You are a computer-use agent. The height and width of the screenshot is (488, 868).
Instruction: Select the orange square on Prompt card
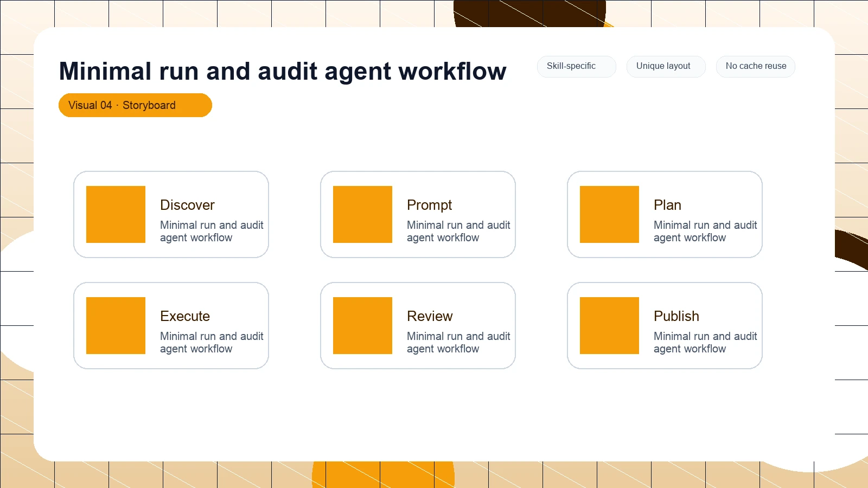click(362, 214)
